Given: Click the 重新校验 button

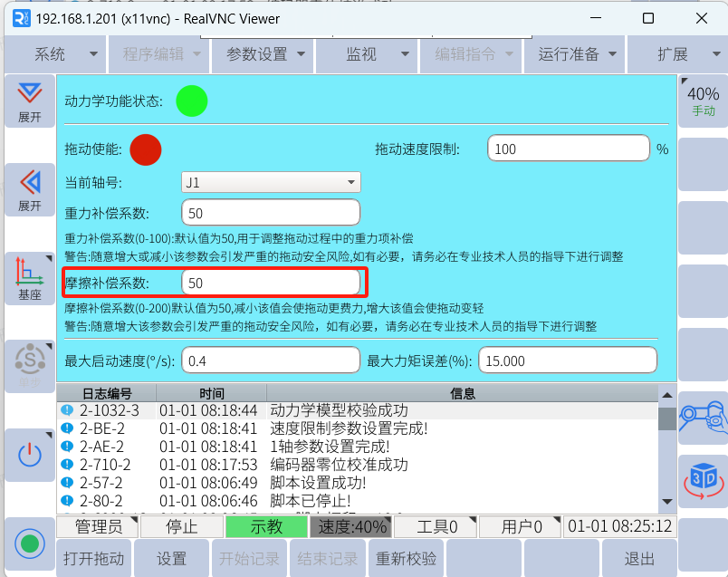Looking at the screenshot, I should tap(406, 559).
